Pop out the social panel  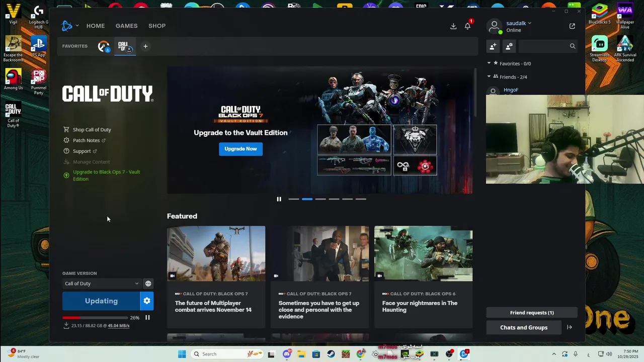click(572, 26)
